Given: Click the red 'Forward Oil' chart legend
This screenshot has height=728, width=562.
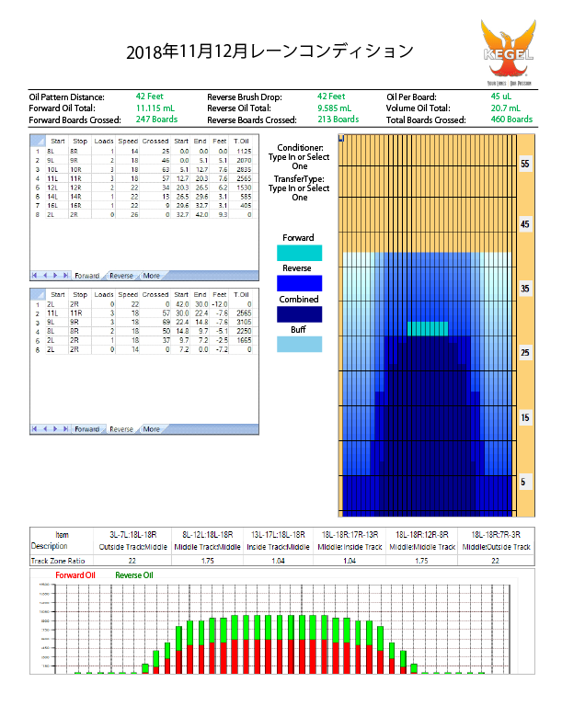Looking at the screenshot, I should click(x=75, y=575).
